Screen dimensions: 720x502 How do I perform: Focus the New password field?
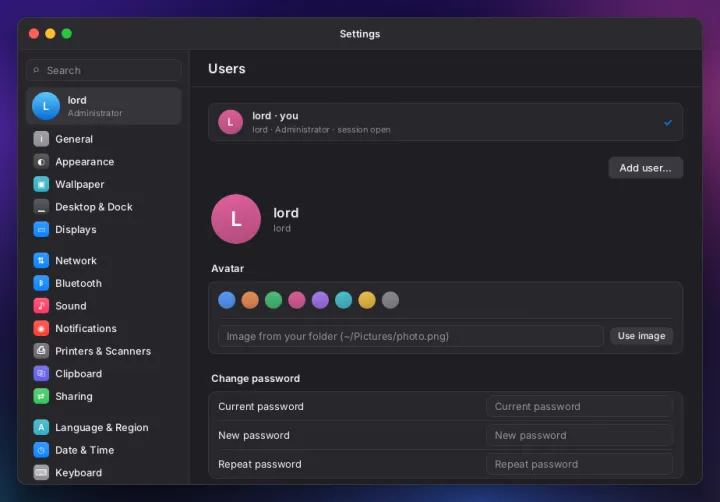click(579, 435)
